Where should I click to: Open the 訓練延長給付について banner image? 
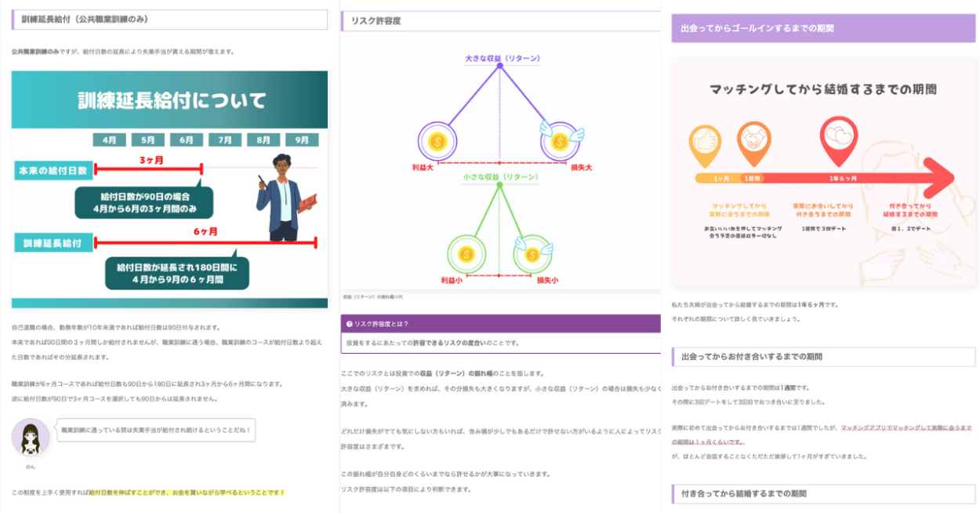click(169, 190)
